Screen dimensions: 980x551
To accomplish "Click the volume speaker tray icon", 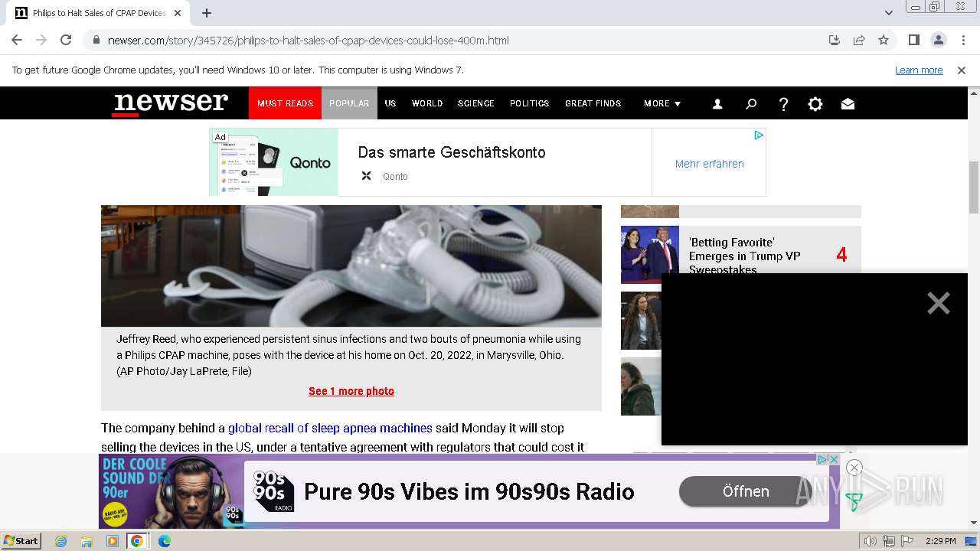I will (871, 541).
